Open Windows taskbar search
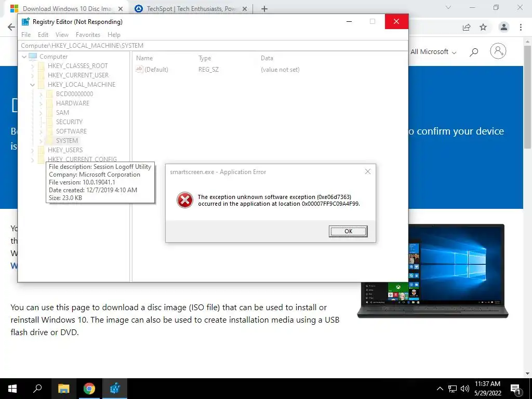Viewport: 532px width, 399px height. 37,389
